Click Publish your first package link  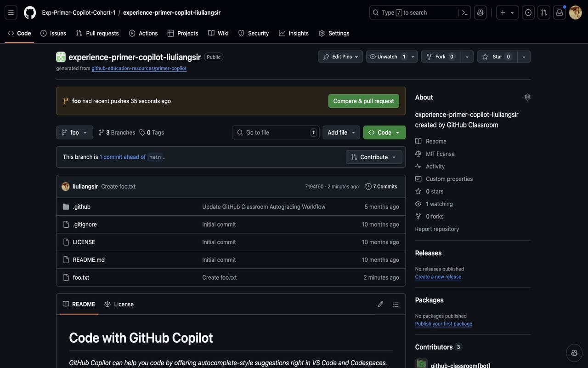[444, 323]
